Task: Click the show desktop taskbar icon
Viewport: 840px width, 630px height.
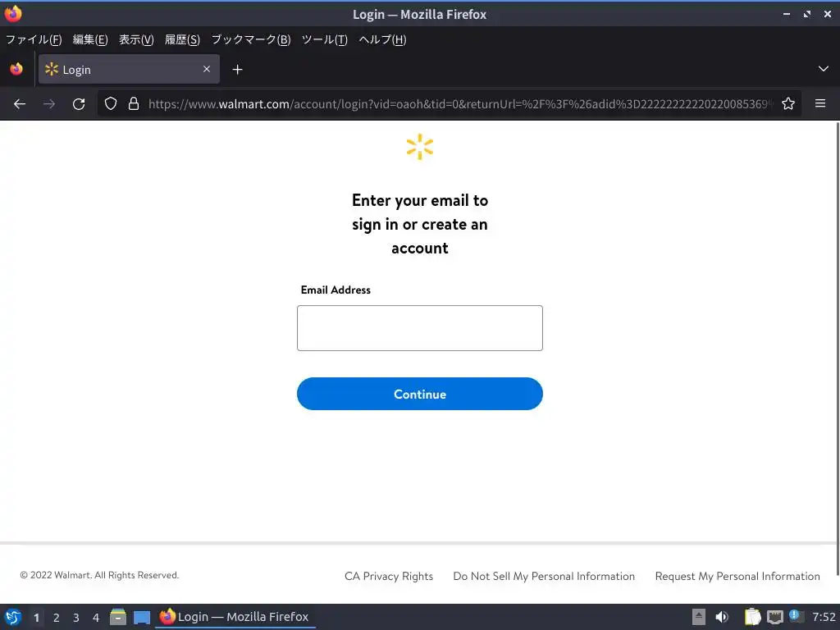Action: (142, 617)
